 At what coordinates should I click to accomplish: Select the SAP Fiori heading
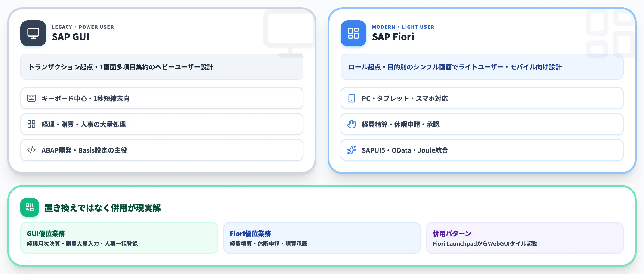393,37
